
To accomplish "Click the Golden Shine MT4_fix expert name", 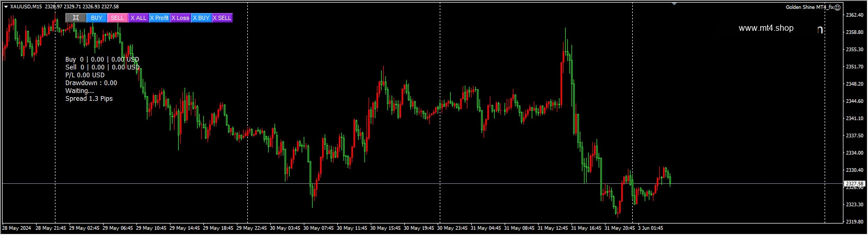I will pos(809,7).
